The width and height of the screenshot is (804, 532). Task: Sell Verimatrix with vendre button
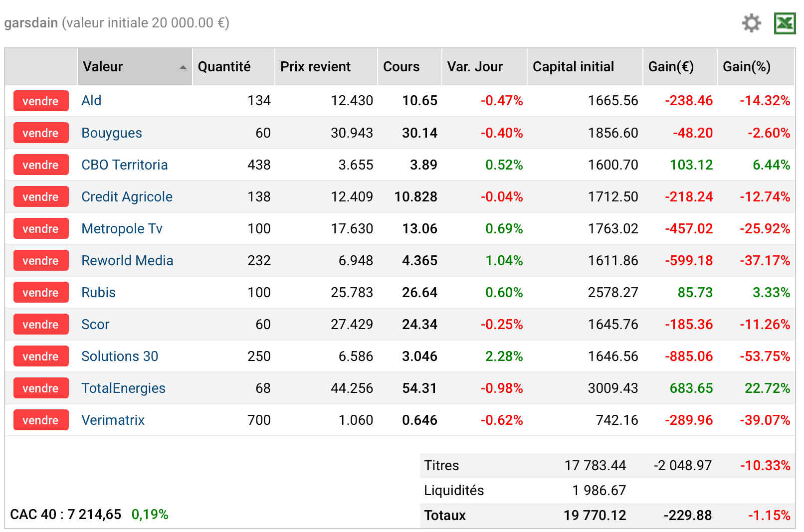(x=41, y=420)
